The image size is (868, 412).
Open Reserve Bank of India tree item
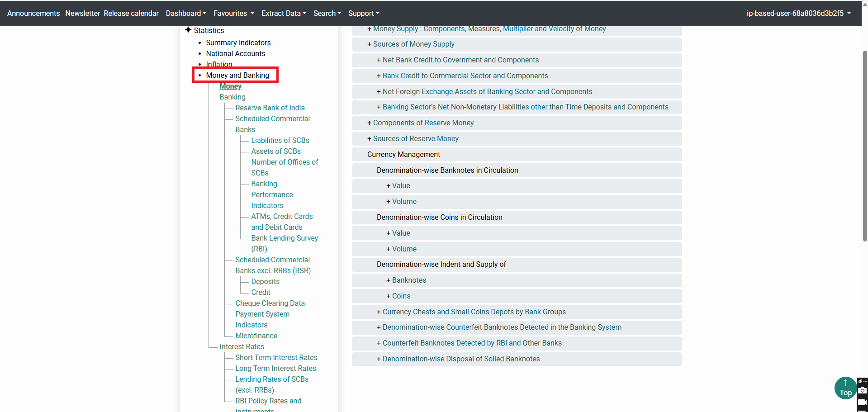click(270, 108)
